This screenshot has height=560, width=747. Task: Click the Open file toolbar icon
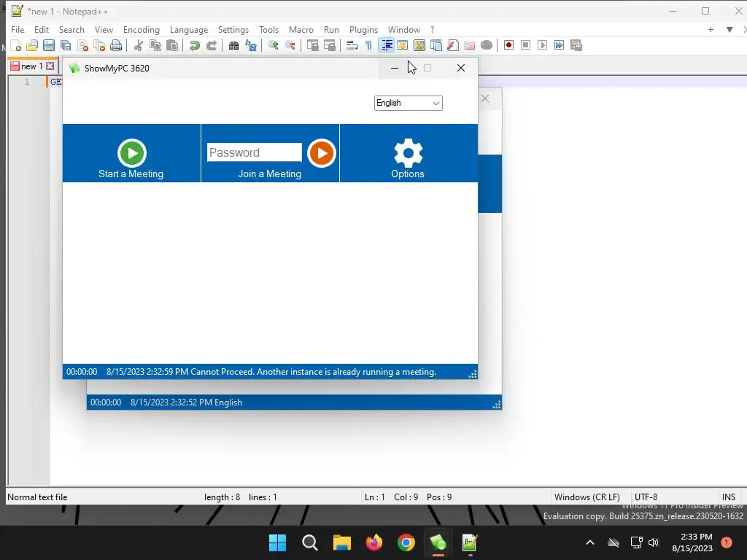(x=32, y=46)
